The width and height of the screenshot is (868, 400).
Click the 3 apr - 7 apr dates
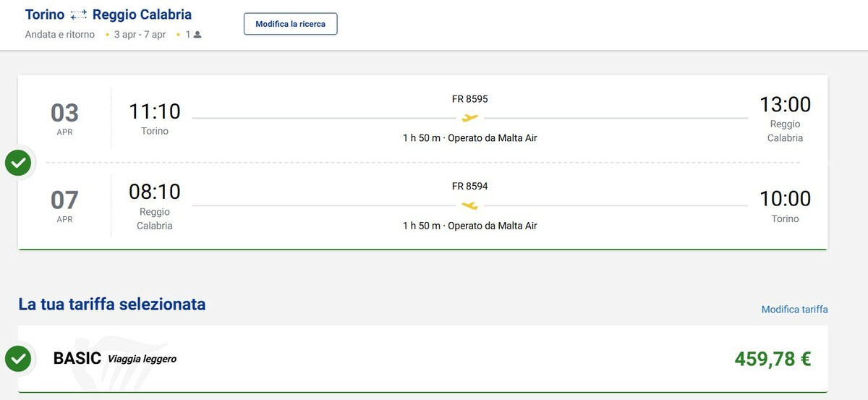pyautogui.click(x=140, y=35)
